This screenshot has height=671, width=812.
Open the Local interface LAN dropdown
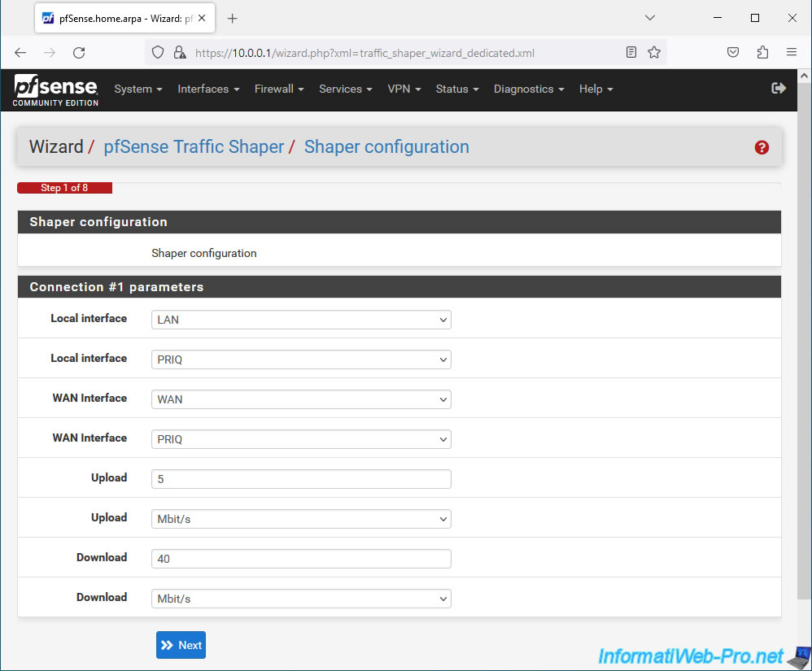point(301,320)
